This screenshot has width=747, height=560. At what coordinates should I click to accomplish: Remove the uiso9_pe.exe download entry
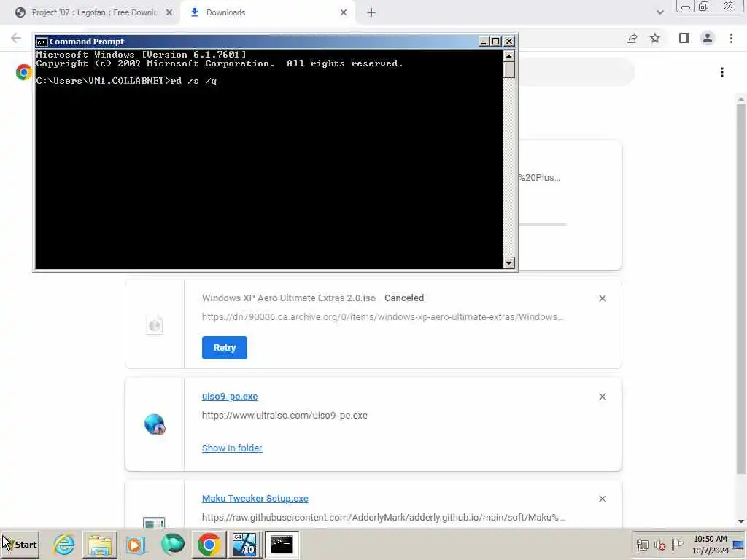603,397
